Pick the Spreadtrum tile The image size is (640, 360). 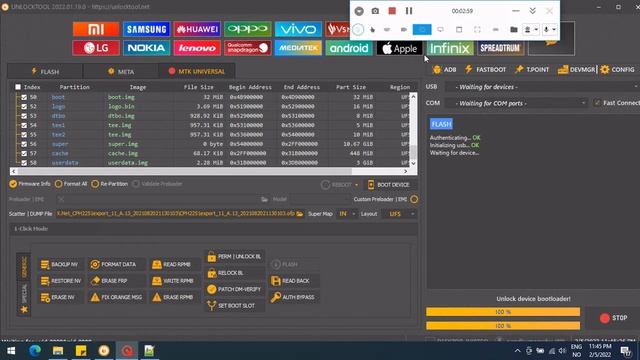(x=500, y=48)
